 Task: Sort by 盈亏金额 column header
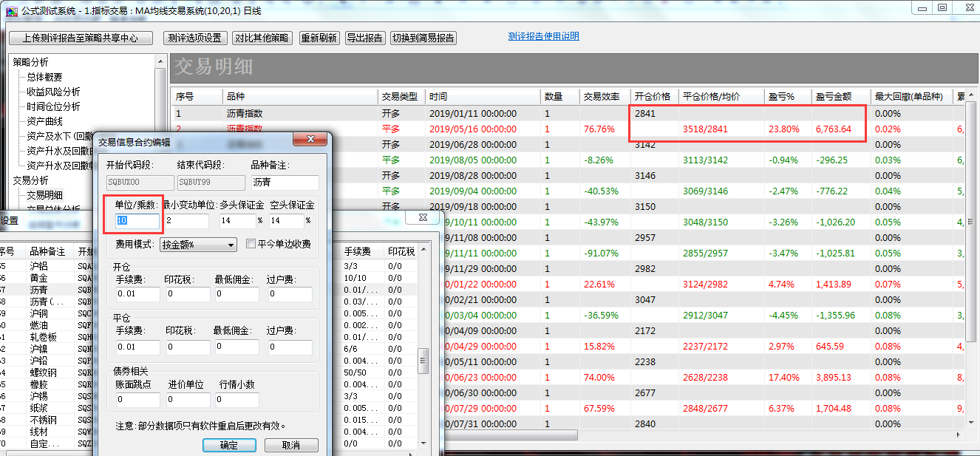click(834, 97)
